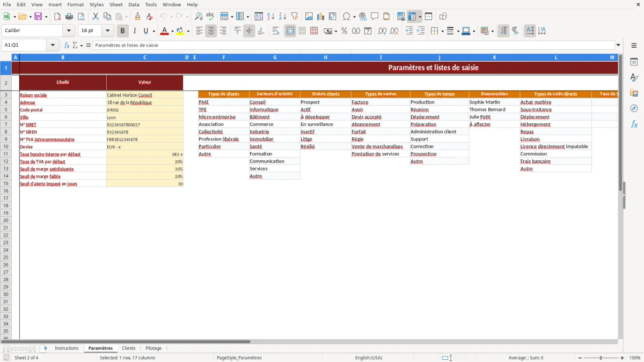
Task: Apply the yellow background color swatch
Action: pyautogui.click(x=180, y=31)
